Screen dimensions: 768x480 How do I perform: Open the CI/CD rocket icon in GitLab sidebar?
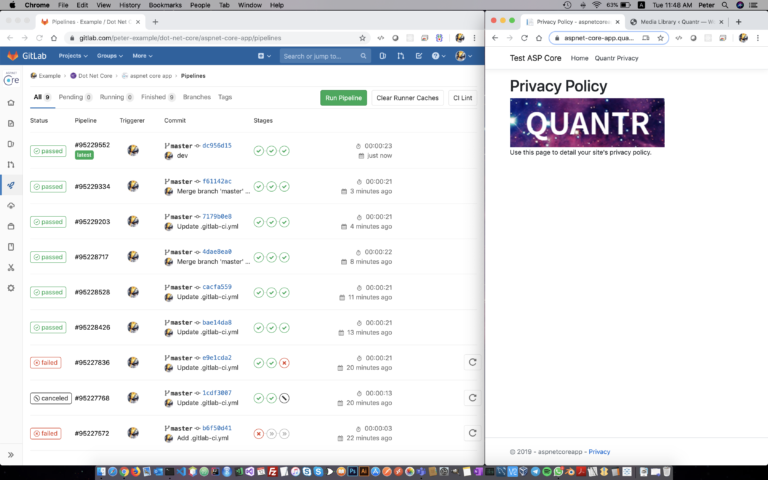[11, 185]
